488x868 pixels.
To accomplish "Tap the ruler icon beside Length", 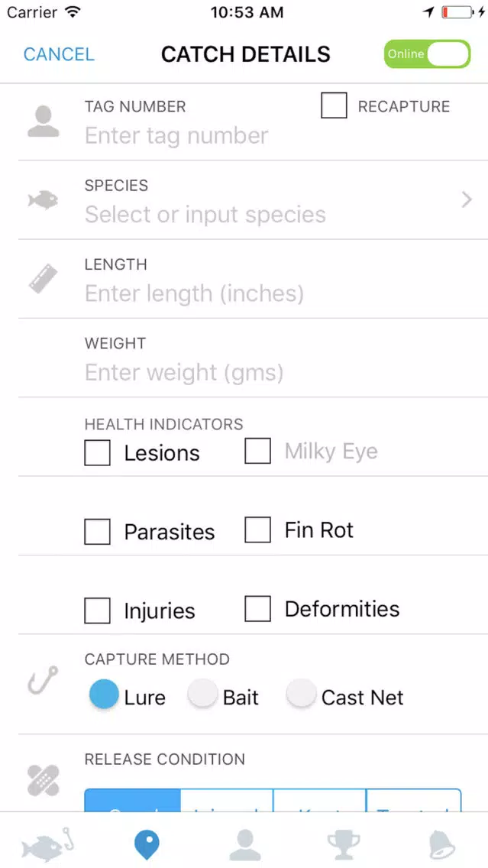I will coord(44,278).
